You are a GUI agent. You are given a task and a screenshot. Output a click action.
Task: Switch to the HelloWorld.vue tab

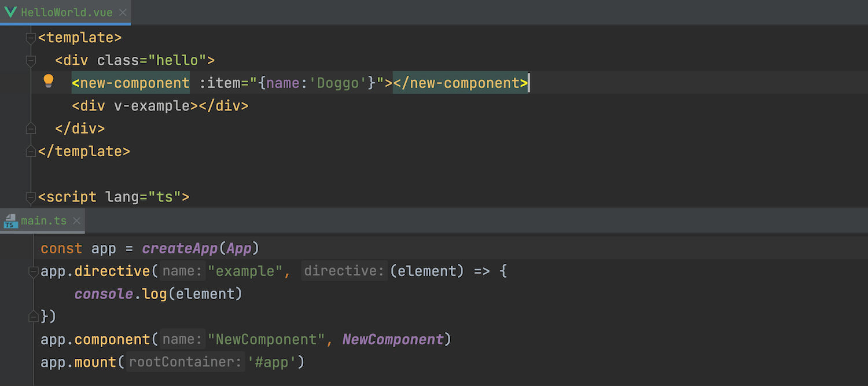[x=67, y=12]
